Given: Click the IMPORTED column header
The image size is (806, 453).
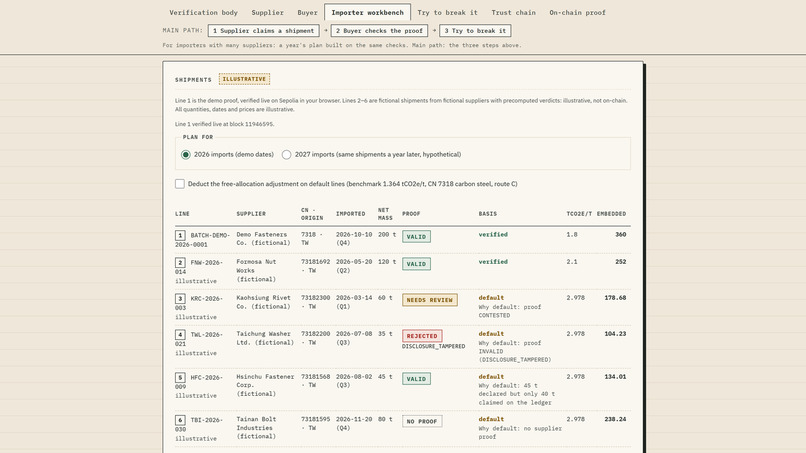Looking at the screenshot, I should click(351, 214).
